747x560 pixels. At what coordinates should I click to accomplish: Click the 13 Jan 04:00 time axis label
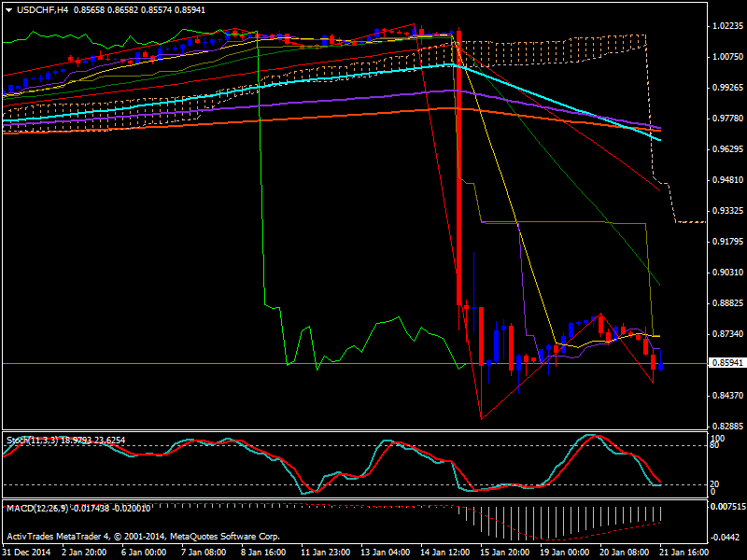tap(386, 553)
